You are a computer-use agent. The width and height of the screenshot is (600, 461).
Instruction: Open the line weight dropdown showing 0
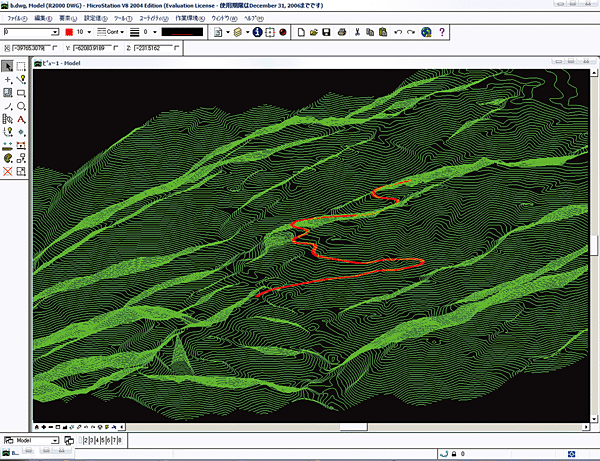(x=155, y=32)
